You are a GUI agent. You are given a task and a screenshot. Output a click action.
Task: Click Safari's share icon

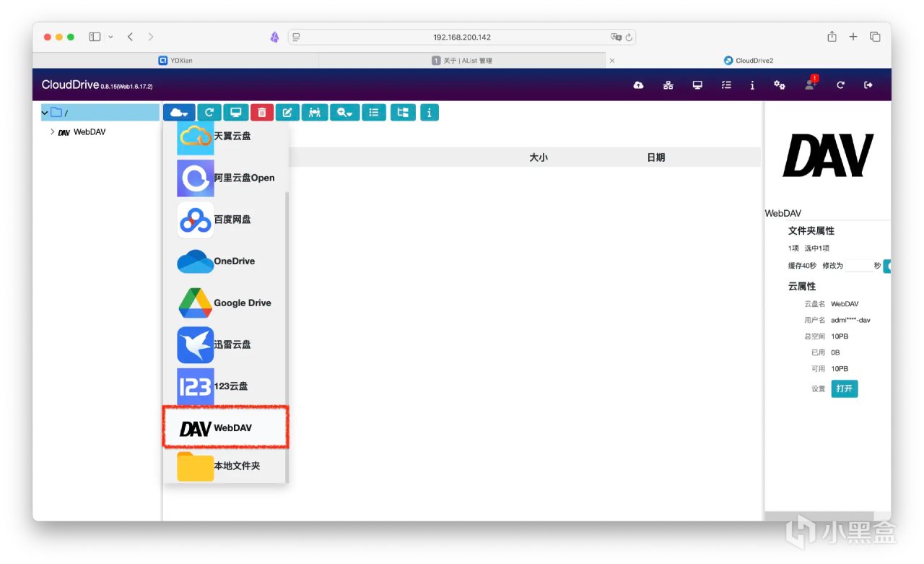[x=832, y=37]
